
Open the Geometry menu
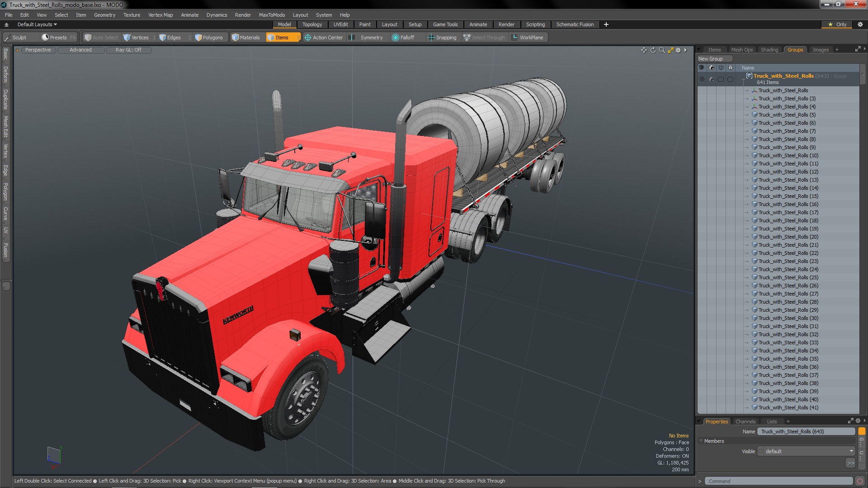coord(104,15)
